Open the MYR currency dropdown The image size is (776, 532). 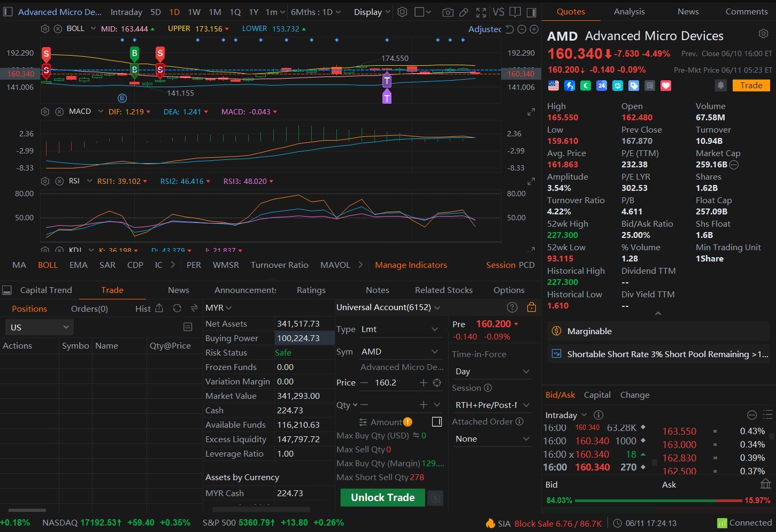pos(218,308)
